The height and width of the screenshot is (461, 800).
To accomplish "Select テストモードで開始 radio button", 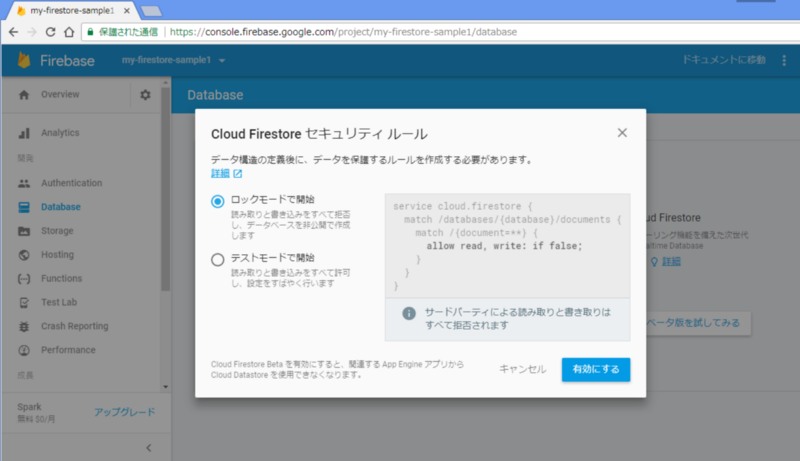I will pos(217,260).
